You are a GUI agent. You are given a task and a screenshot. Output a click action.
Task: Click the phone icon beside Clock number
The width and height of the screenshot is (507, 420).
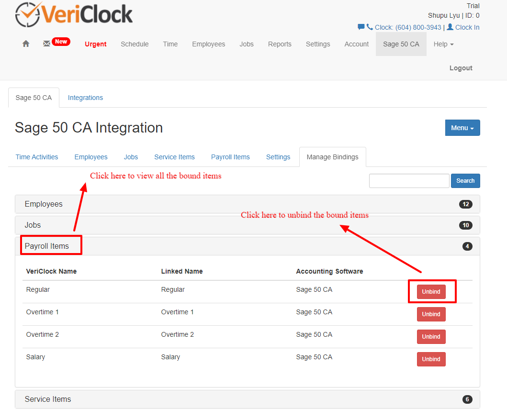[x=370, y=27]
